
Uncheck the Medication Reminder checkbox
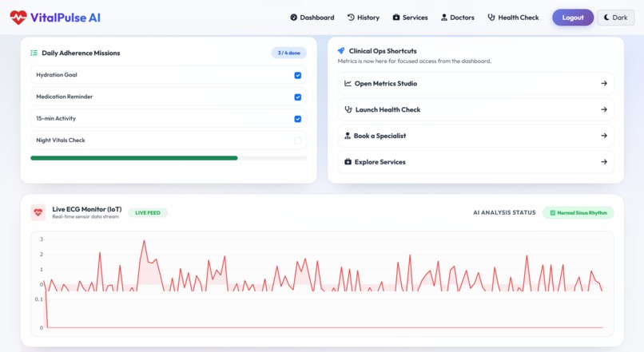298,97
